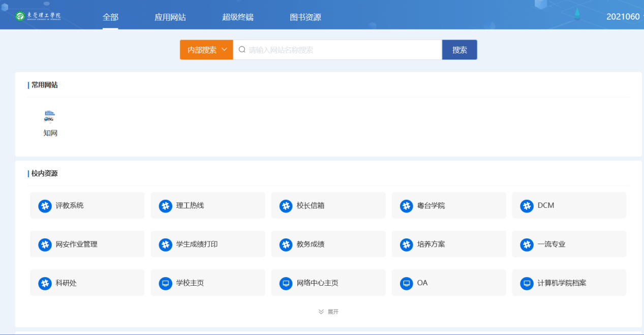Expand the 校内资源 list with 展开
This screenshot has width=644, height=335.
[x=328, y=312]
